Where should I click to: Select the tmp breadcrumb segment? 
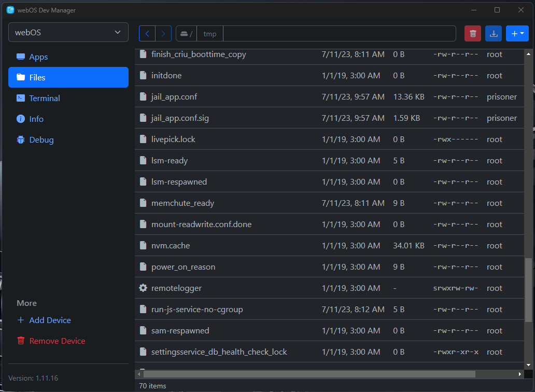[210, 34]
